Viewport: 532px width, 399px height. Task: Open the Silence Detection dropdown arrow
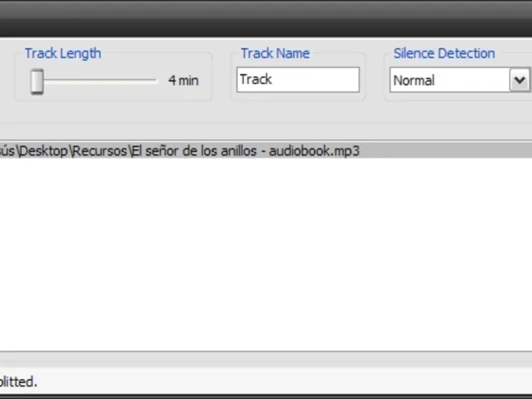coord(519,80)
